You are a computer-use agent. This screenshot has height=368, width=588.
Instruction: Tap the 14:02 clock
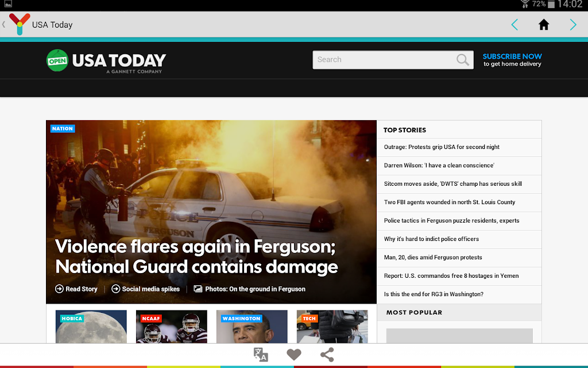coord(570,4)
